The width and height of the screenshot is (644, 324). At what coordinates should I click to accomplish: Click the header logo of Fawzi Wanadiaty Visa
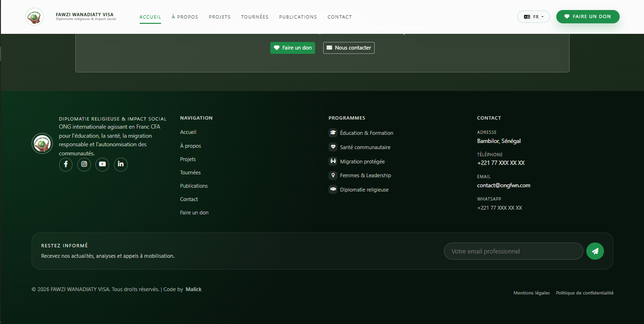pos(34,17)
